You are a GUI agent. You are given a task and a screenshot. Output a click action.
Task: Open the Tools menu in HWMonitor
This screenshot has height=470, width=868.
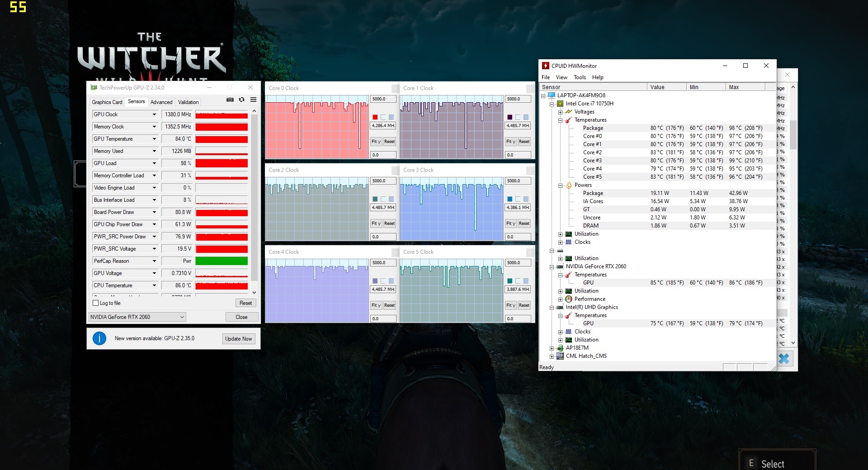pyautogui.click(x=580, y=77)
